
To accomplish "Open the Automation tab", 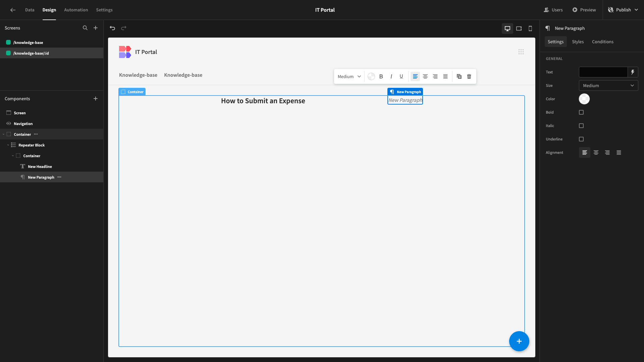I will [76, 10].
